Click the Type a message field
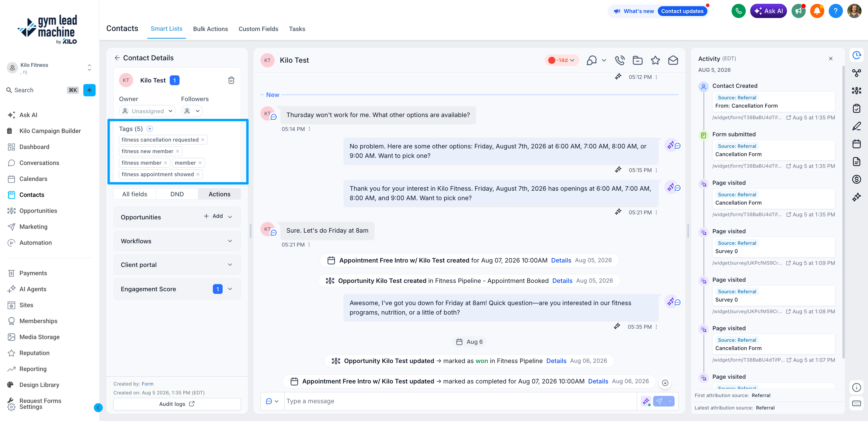The image size is (868, 421). pos(460,401)
